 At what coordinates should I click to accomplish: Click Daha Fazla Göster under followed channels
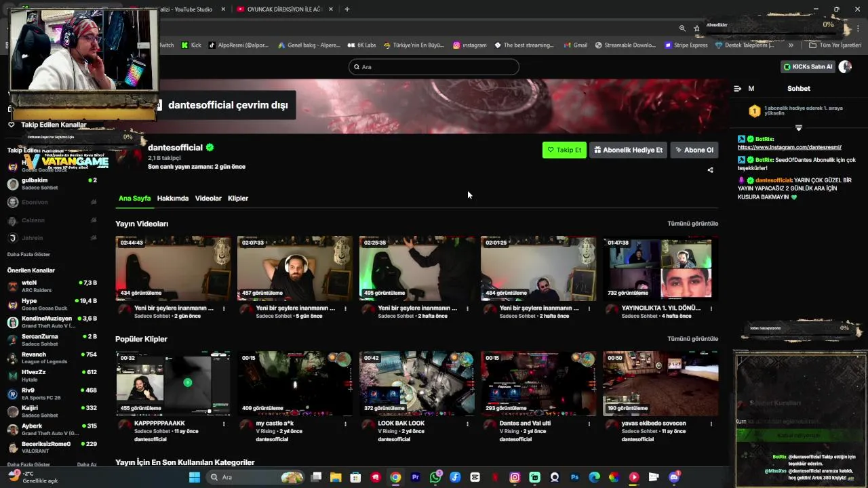pyautogui.click(x=28, y=254)
